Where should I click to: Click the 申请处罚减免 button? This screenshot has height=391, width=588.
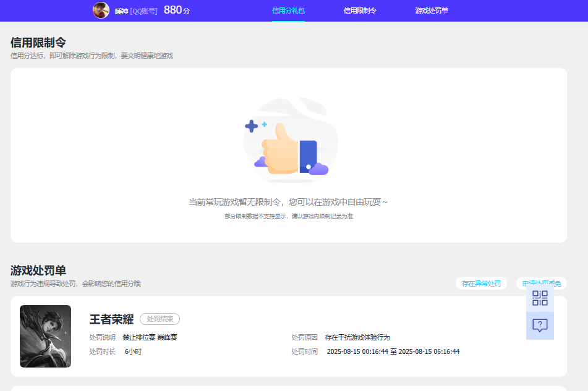542,284
